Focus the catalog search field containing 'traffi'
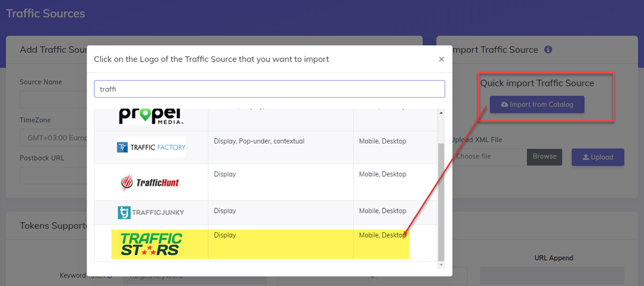The height and width of the screenshot is (286, 644). coord(269,89)
